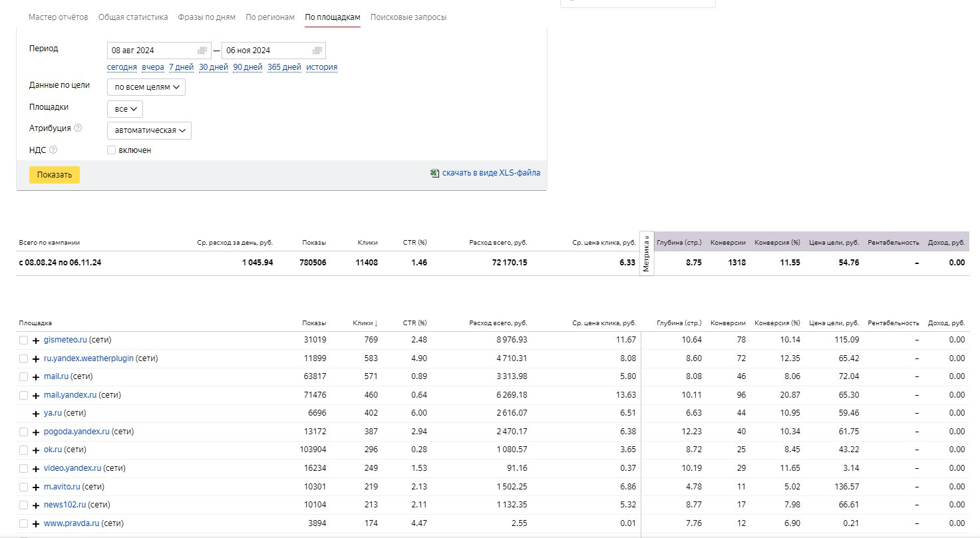
Task: Enable the НДС включен checkbox
Action: 112,150
